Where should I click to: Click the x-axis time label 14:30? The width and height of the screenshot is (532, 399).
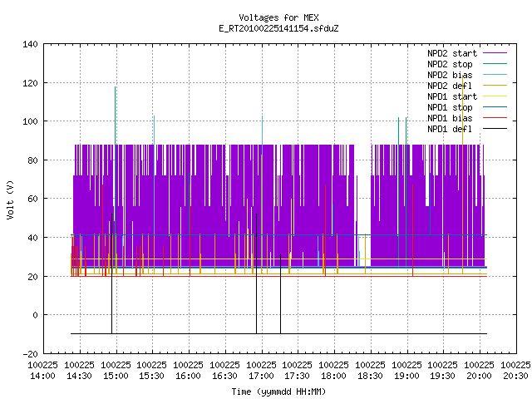click(x=79, y=377)
